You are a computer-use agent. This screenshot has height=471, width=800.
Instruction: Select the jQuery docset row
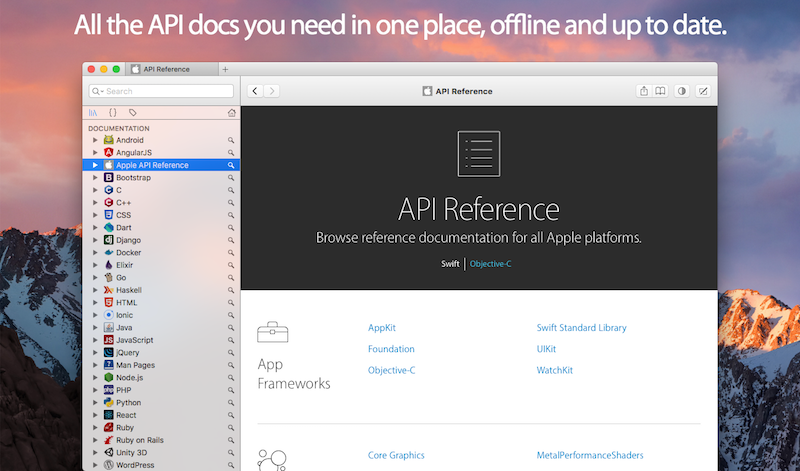161,353
